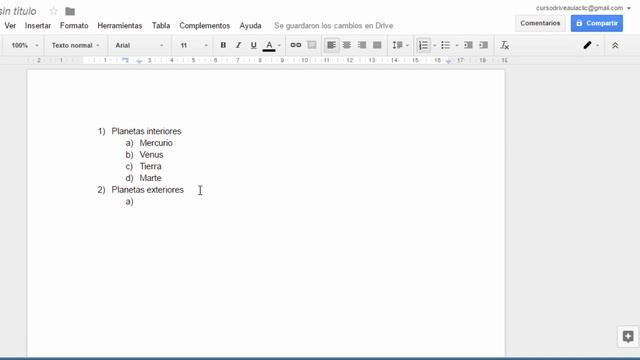Toggle italic formatting
The height and width of the screenshot is (360, 640).
[238, 45]
